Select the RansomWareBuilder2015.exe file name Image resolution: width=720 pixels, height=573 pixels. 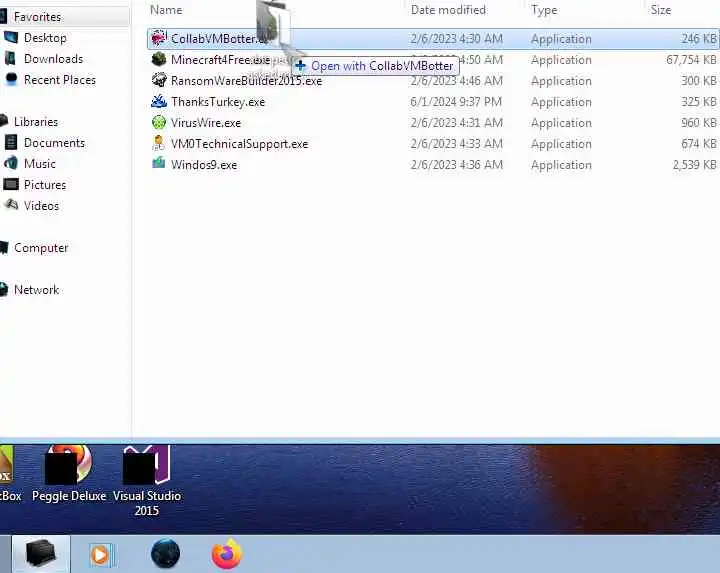(247, 81)
